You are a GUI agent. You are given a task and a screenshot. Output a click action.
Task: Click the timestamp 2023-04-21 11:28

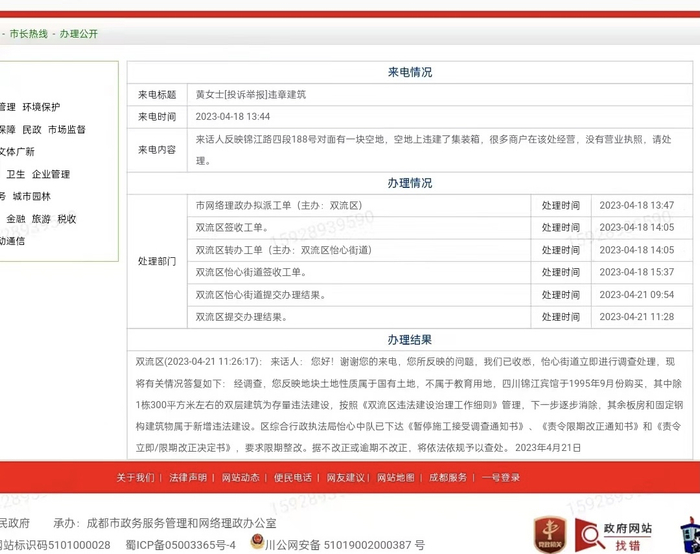tap(637, 317)
